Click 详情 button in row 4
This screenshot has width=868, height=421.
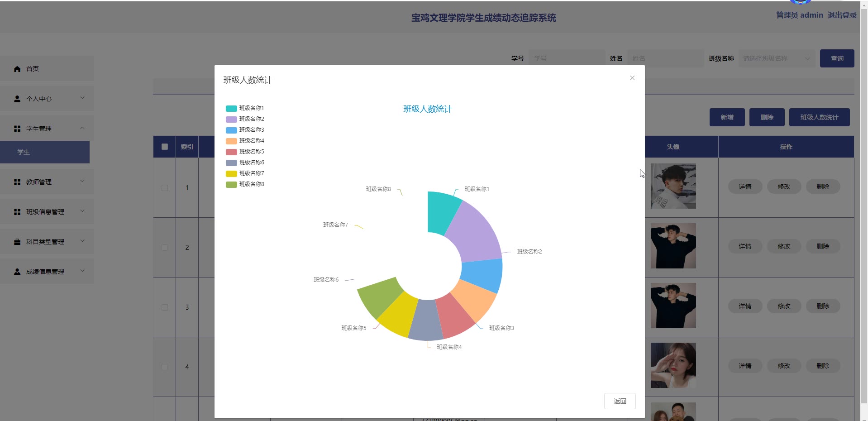[x=745, y=366]
